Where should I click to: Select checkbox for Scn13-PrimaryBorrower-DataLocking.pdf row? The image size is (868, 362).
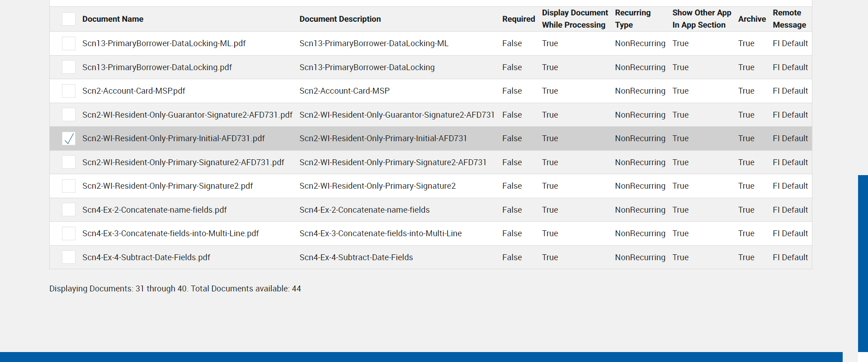coord(69,67)
